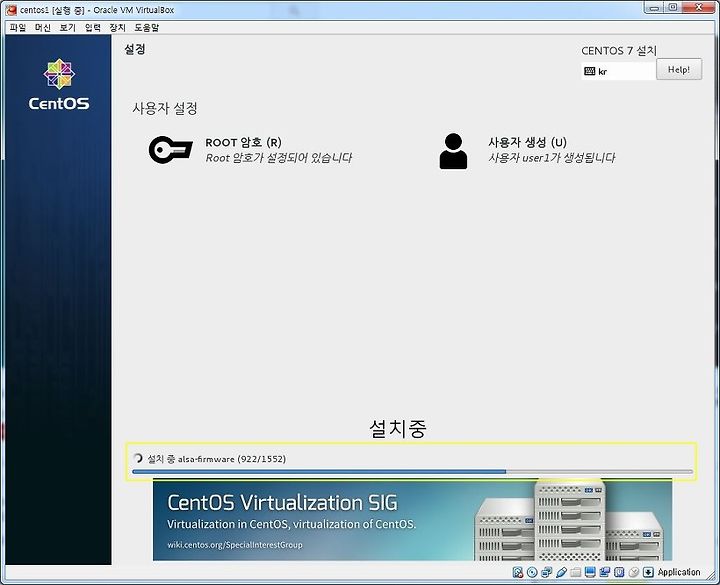720x585 pixels.
Task: Select the kr keyboard layout indicator
Action: tap(618, 71)
